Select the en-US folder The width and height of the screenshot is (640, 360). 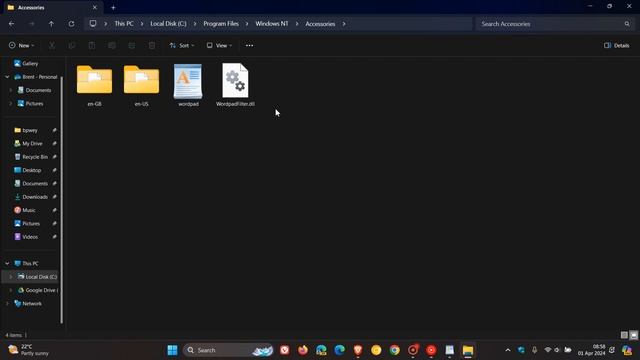pyautogui.click(x=142, y=85)
